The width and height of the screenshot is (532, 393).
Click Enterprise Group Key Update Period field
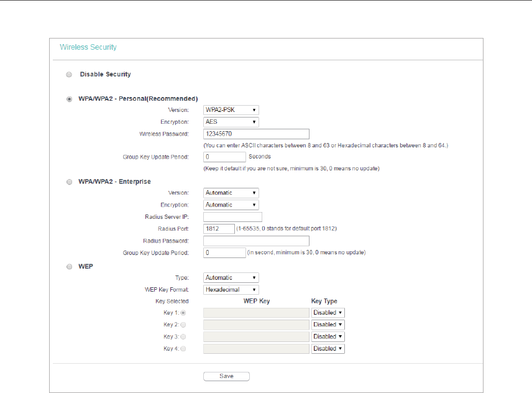[224, 253]
